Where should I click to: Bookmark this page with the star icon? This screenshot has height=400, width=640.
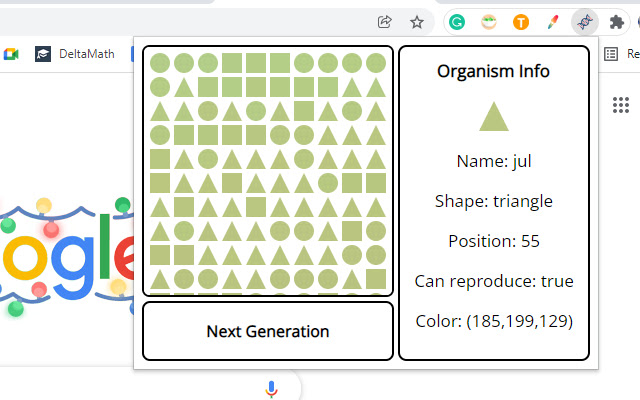point(417,22)
